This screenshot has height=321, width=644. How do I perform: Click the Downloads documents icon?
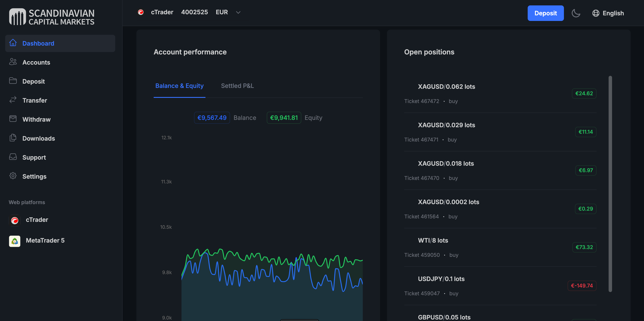click(x=13, y=138)
